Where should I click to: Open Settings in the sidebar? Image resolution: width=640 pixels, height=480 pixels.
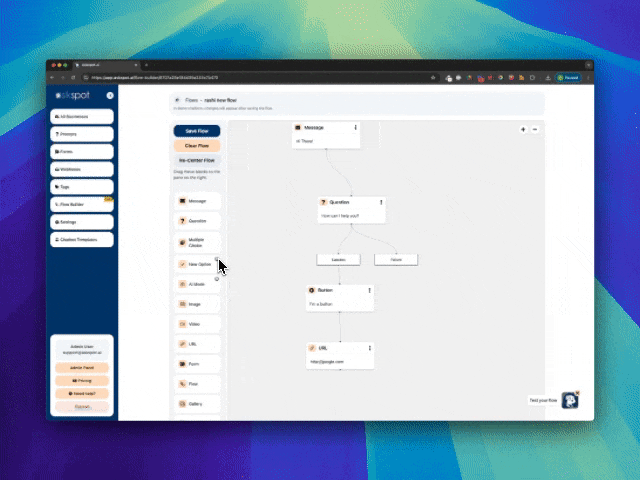click(x=82, y=222)
